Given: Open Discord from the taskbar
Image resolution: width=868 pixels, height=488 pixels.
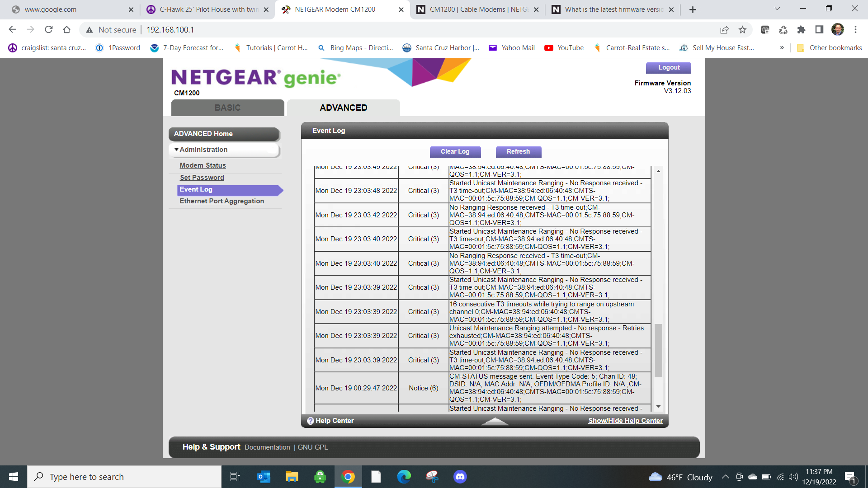Looking at the screenshot, I should tap(460, 476).
